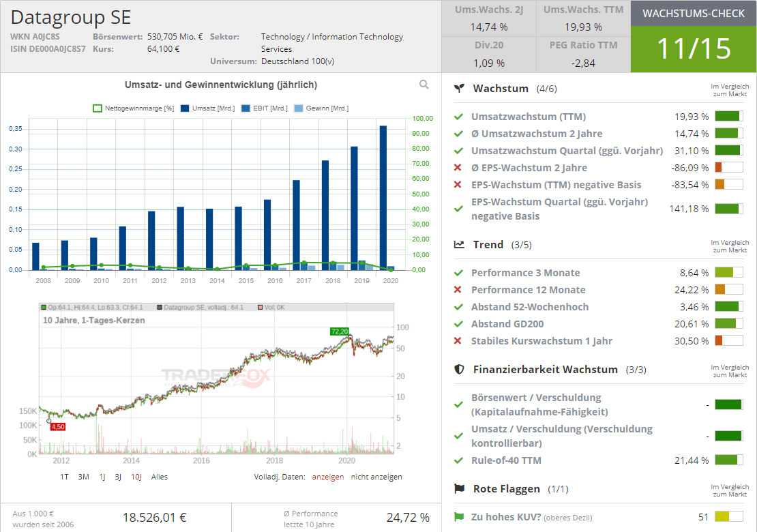Click the red X beside Performance 12 Monate
Screen dimensions: 757x532
click(x=458, y=290)
